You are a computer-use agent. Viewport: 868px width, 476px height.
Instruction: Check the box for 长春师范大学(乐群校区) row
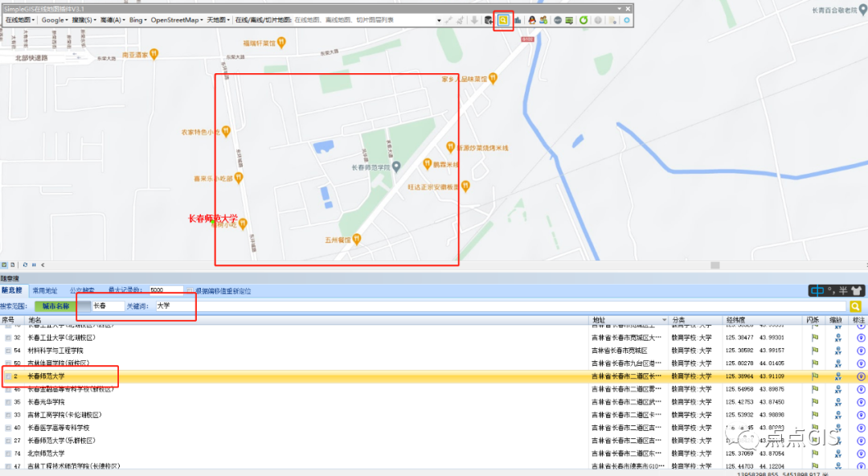[8, 441]
